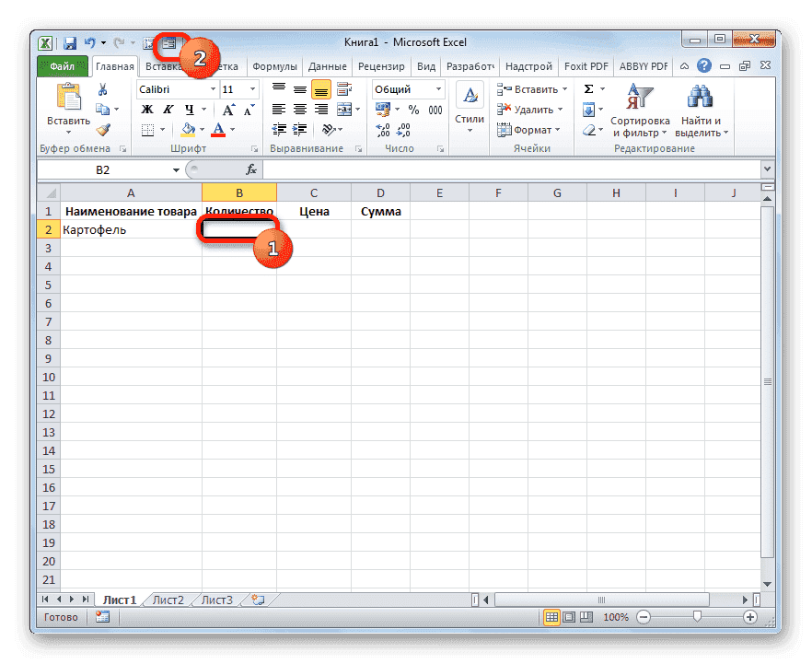Open the font dropdown showing Calibri

[175, 88]
